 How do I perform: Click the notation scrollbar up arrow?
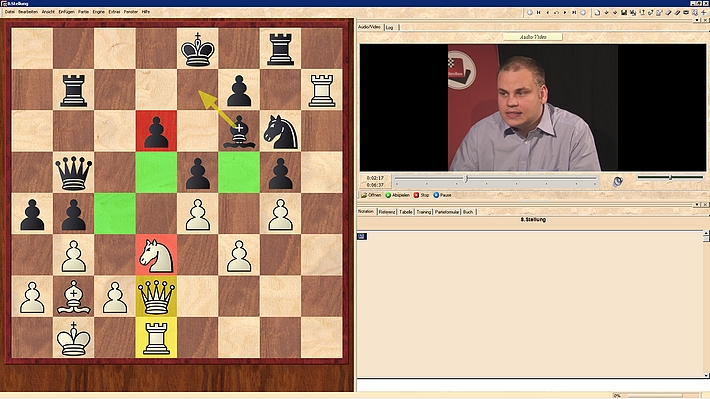coord(706,233)
